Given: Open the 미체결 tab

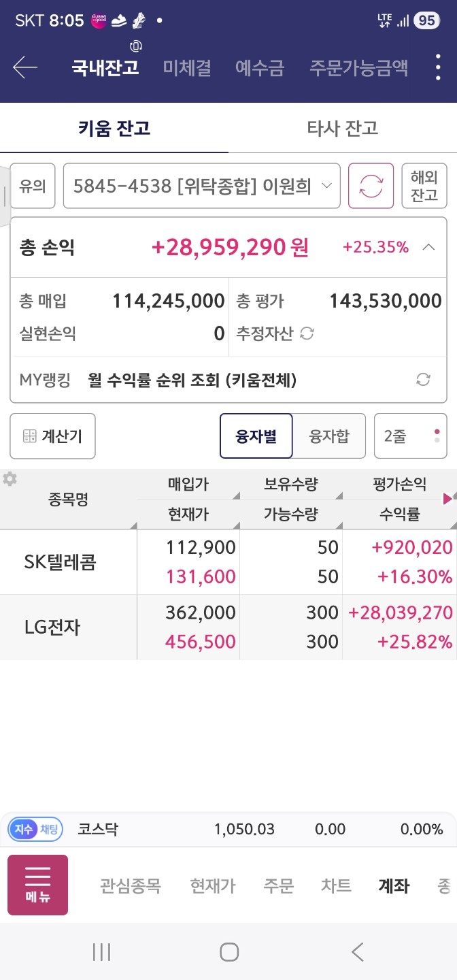Looking at the screenshot, I should pyautogui.click(x=187, y=68).
